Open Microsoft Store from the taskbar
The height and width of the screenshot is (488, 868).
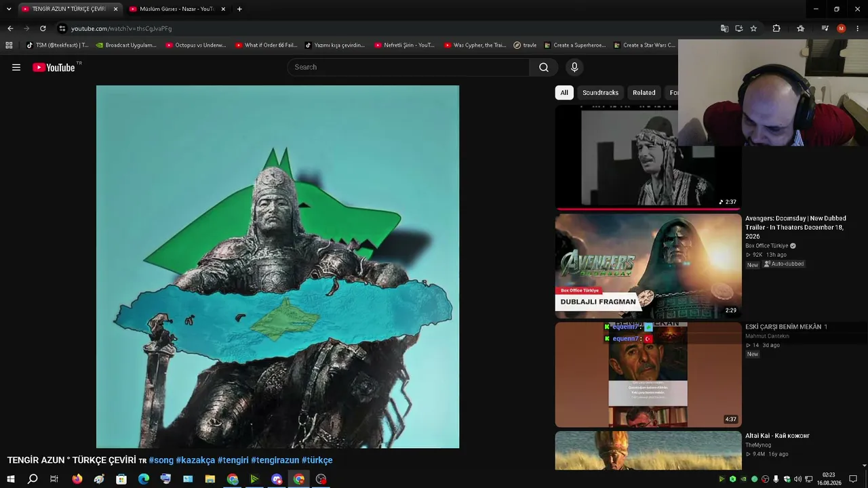pyautogui.click(x=121, y=479)
